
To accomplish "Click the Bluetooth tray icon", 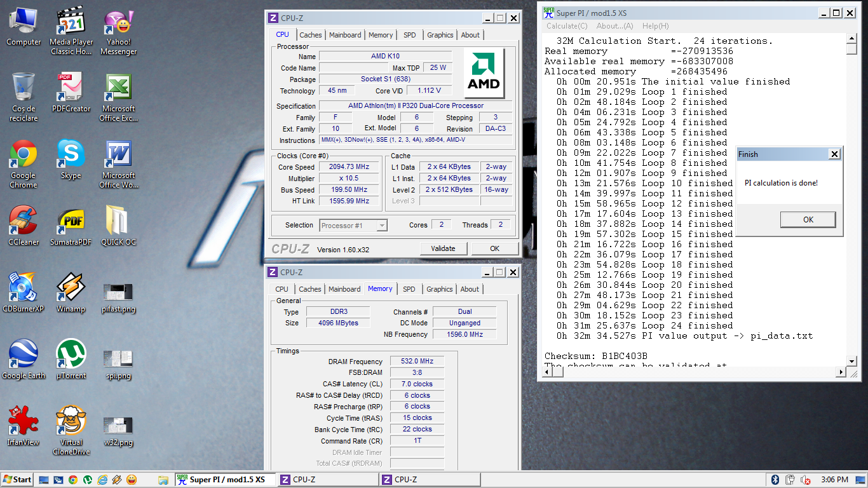I will click(775, 480).
